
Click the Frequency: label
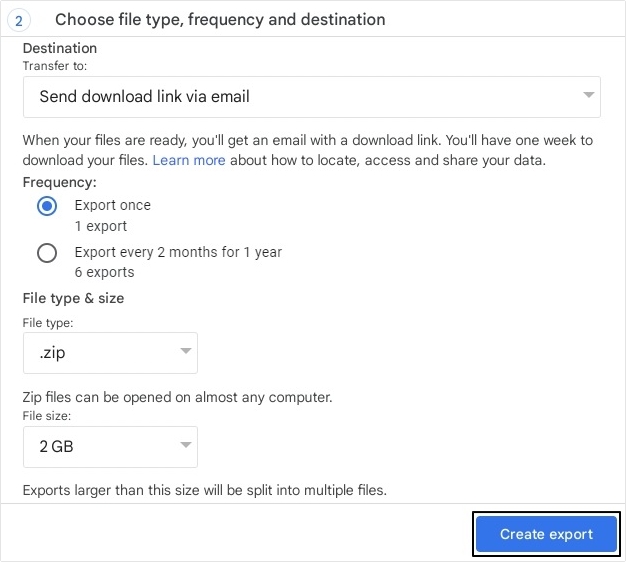(x=59, y=182)
